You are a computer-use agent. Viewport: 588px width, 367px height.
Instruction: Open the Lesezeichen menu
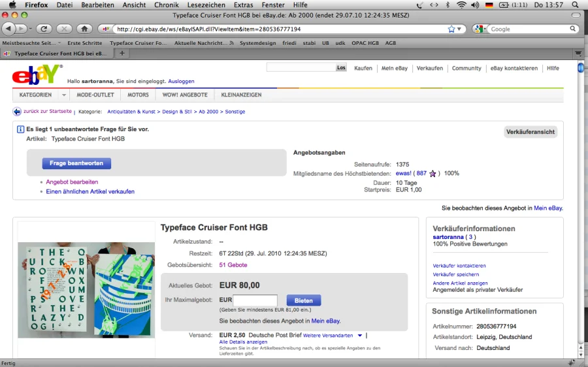click(206, 5)
